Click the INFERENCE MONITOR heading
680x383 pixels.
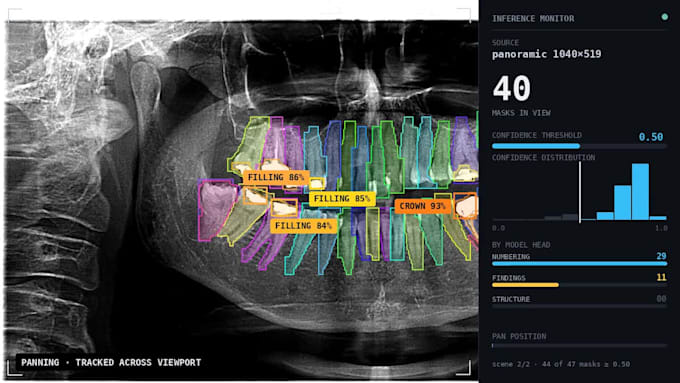533,19
